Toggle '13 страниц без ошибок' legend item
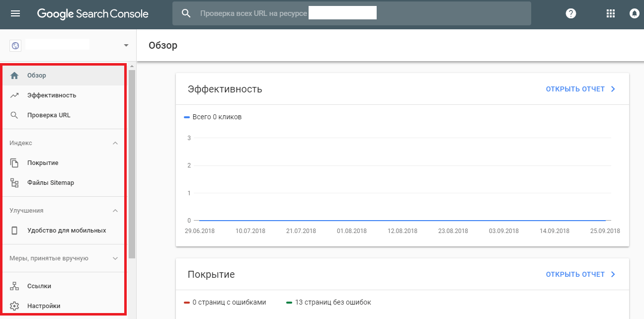The image size is (644, 319). pyautogui.click(x=331, y=302)
